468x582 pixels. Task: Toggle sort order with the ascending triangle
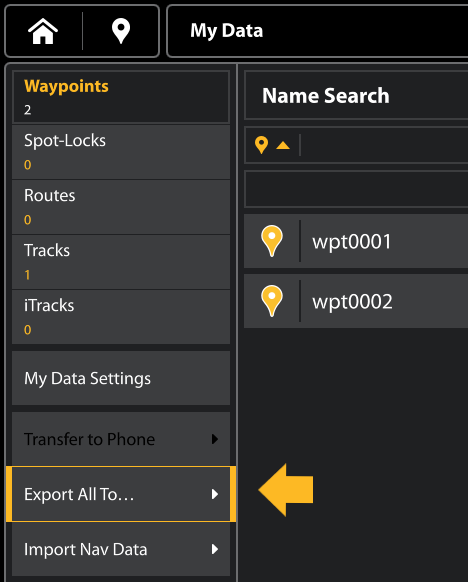(283, 145)
